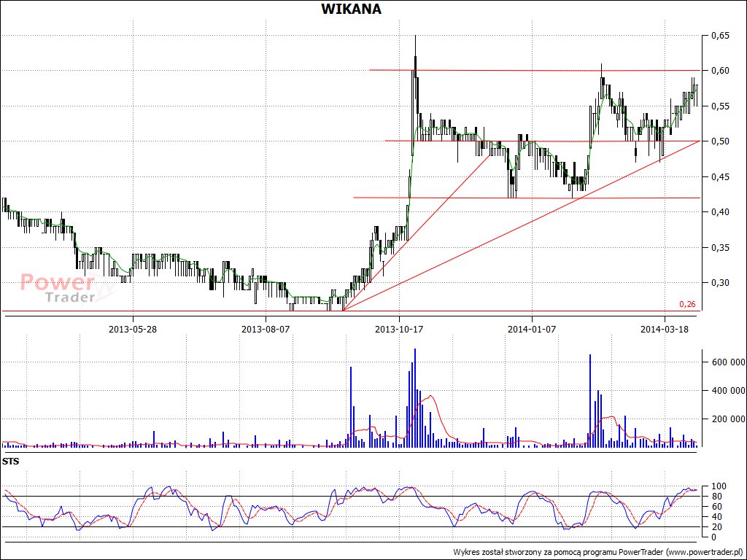This screenshot has width=747, height=560.
Task: Click the 0,30 price axis label
Action: [720, 282]
